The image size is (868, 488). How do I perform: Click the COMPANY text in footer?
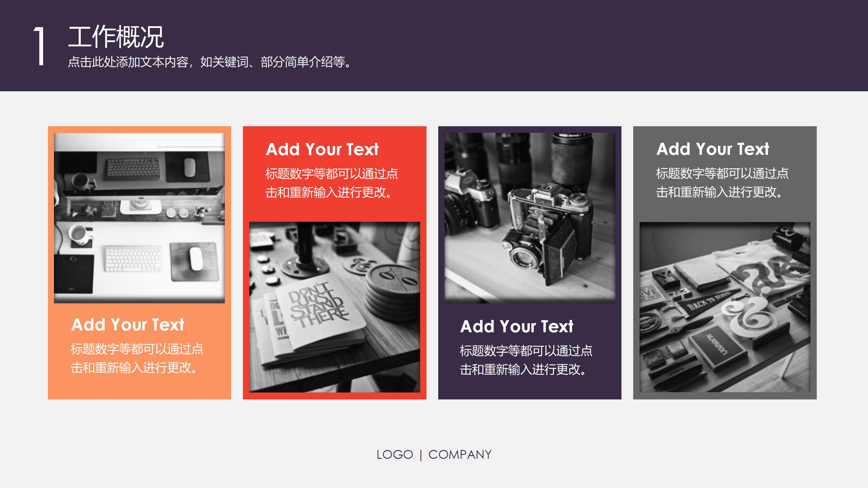pos(460,455)
